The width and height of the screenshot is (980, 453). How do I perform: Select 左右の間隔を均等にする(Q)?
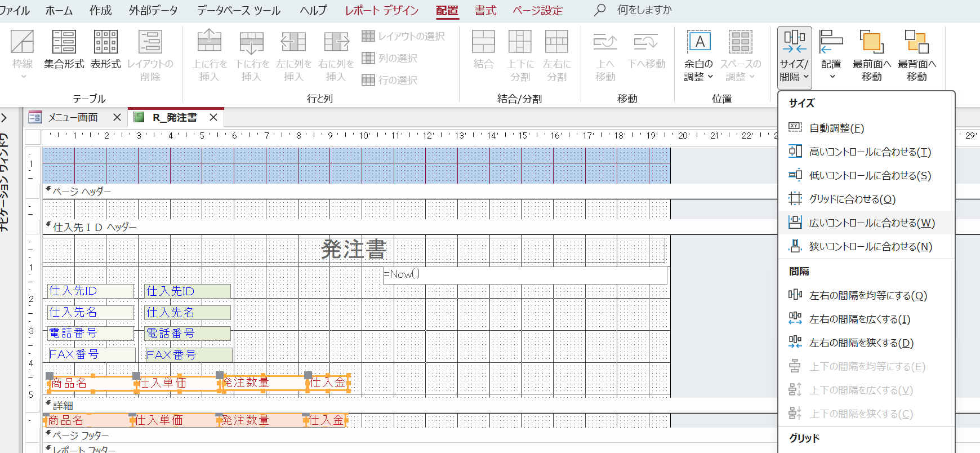pos(866,295)
